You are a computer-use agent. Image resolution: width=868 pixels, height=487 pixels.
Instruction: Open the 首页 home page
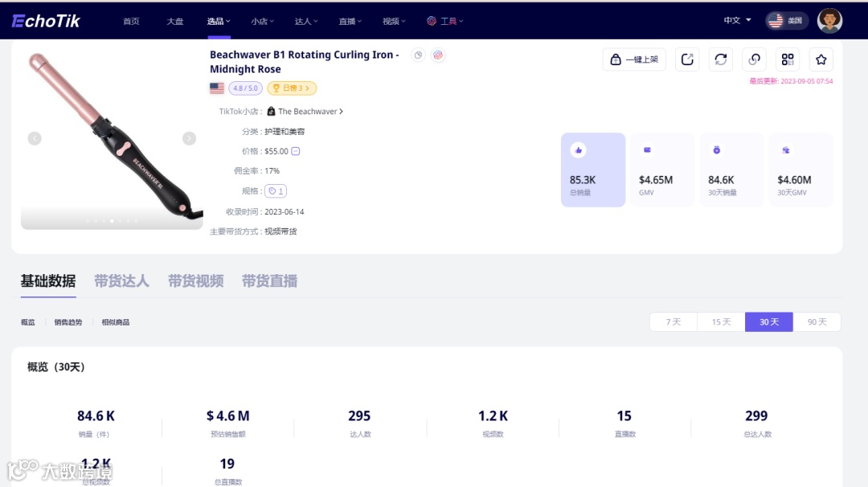click(x=131, y=21)
